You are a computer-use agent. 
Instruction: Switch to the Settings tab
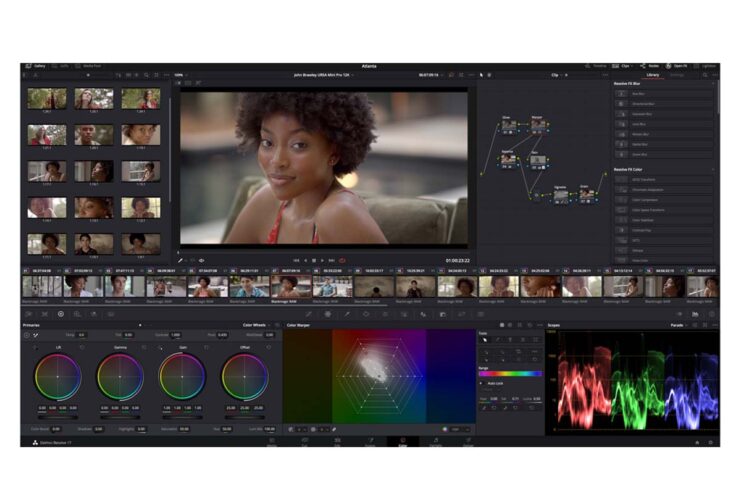point(677,75)
